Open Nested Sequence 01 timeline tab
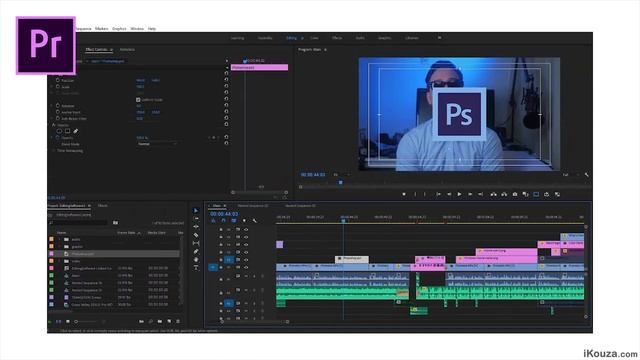 (x=253, y=206)
